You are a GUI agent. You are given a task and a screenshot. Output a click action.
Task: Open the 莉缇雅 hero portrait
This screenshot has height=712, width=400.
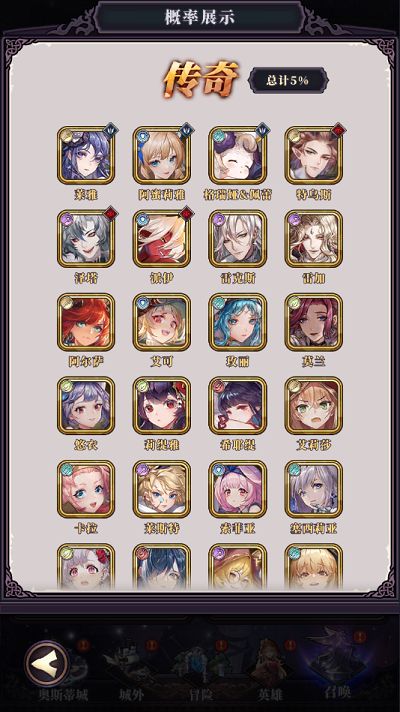162,405
